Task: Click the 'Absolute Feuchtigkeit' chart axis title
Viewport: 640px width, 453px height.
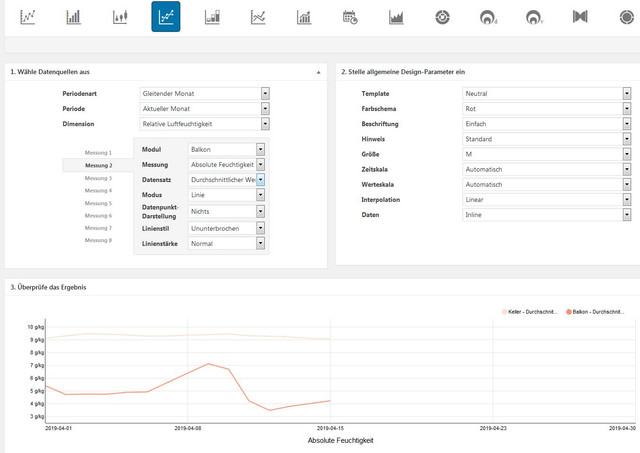Action: click(340, 440)
